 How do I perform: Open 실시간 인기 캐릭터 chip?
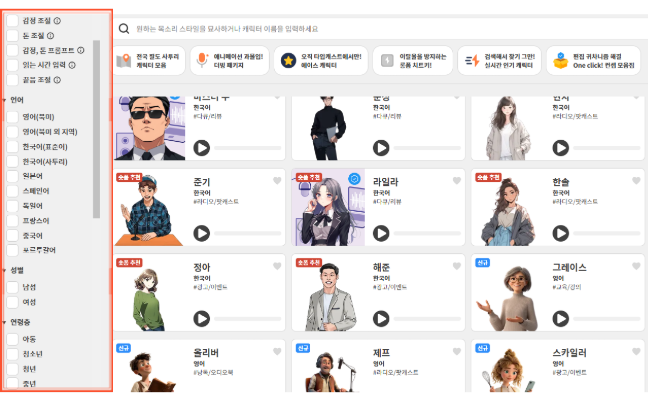click(500, 61)
